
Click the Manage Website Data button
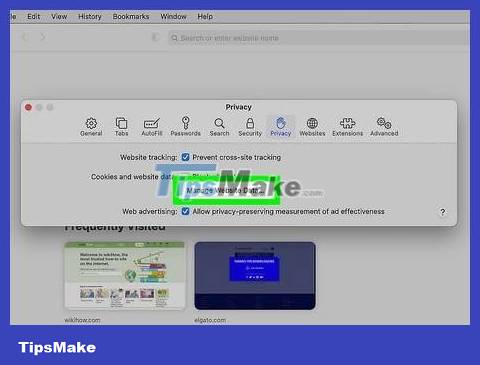coord(226,190)
